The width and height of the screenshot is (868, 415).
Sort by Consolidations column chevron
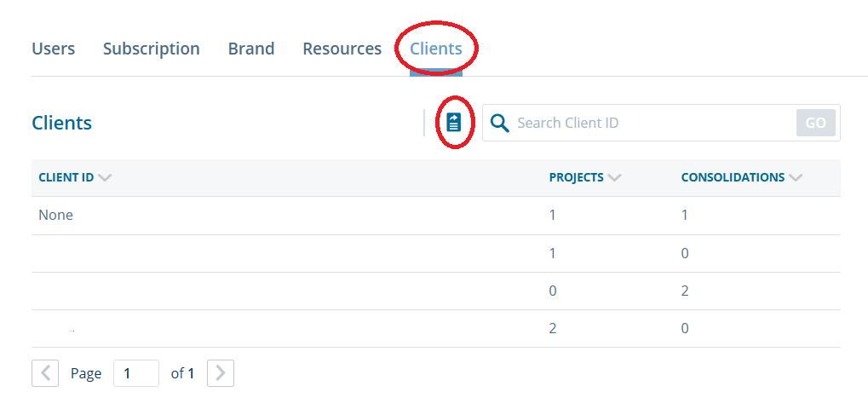click(x=796, y=178)
